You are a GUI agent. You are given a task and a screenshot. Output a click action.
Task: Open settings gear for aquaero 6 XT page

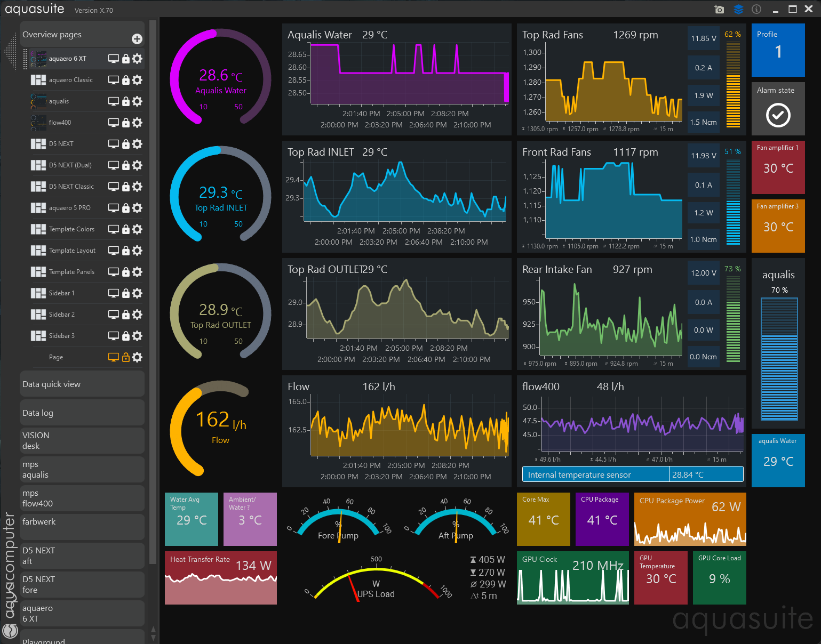click(138, 59)
